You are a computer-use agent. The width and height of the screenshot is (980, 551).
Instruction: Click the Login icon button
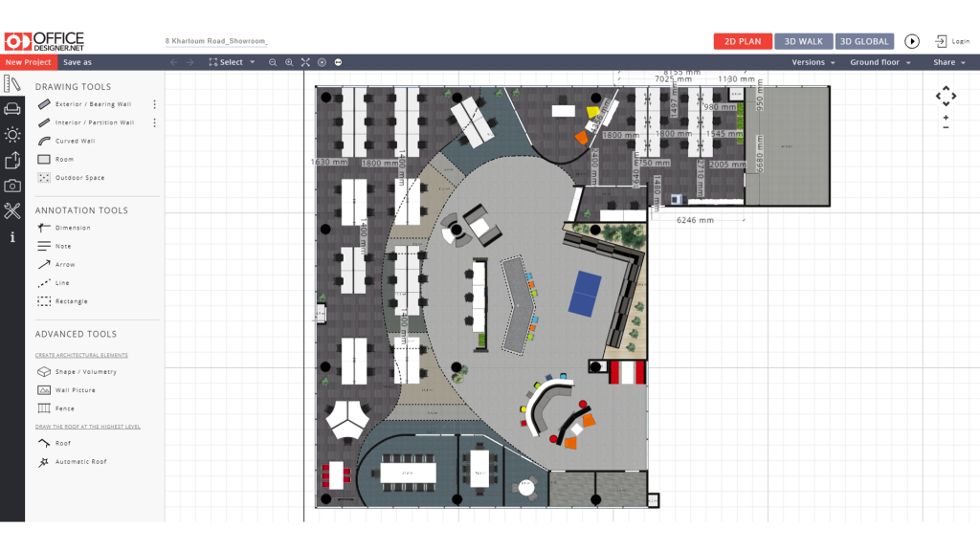click(x=952, y=41)
